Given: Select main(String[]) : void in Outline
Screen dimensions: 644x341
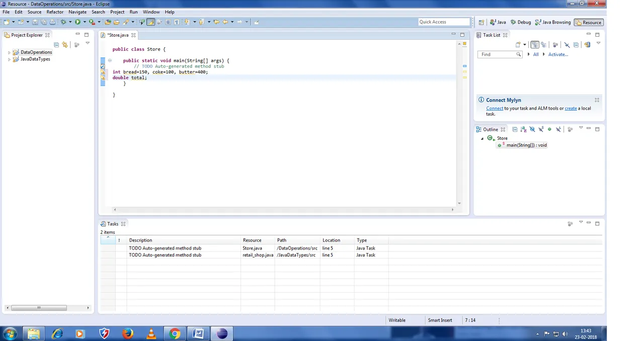Looking at the screenshot, I should click(x=522, y=145).
